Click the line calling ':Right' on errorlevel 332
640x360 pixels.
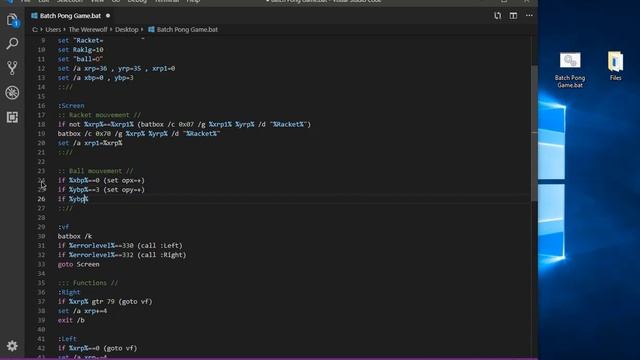coord(122,255)
